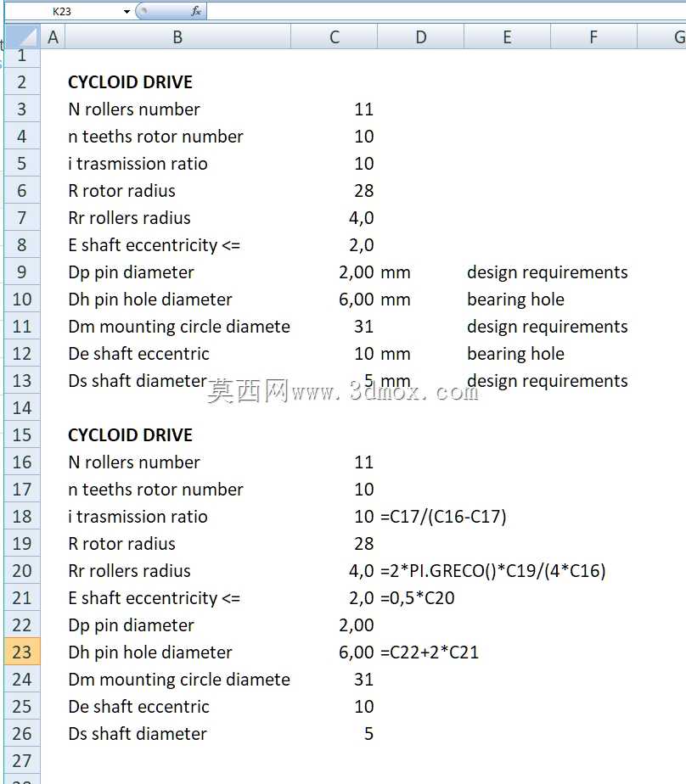
Task: Select column C header
Action: pyautogui.click(x=335, y=37)
